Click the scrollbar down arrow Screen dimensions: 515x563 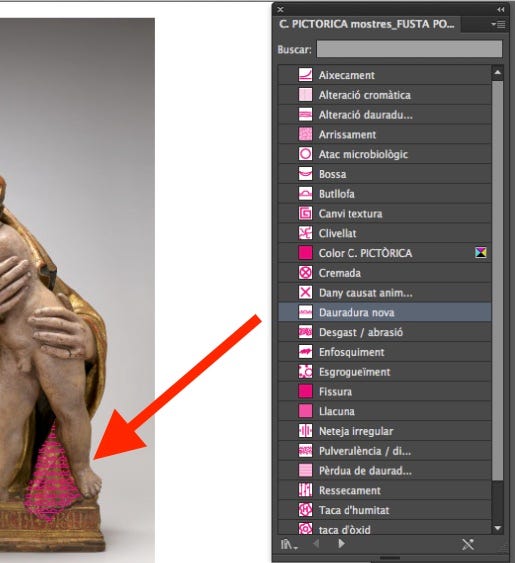click(498, 527)
